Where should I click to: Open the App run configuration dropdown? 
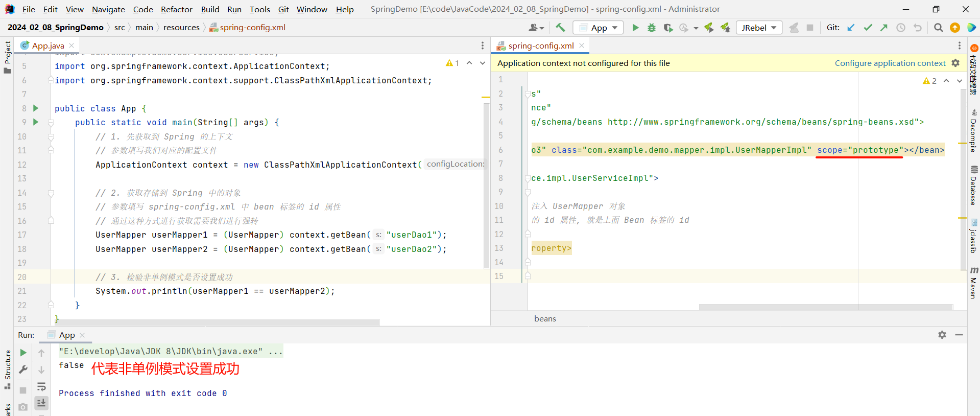click(x=599, y=28)
